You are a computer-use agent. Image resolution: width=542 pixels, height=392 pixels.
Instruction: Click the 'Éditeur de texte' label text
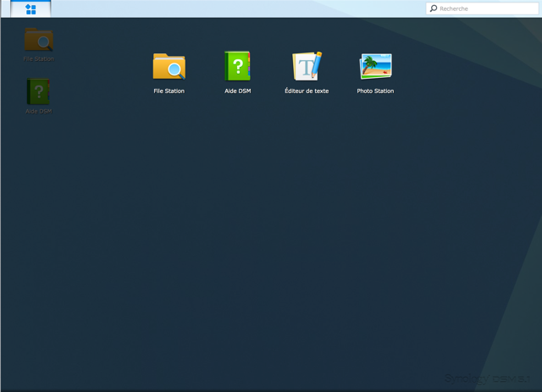click(307, 91)
